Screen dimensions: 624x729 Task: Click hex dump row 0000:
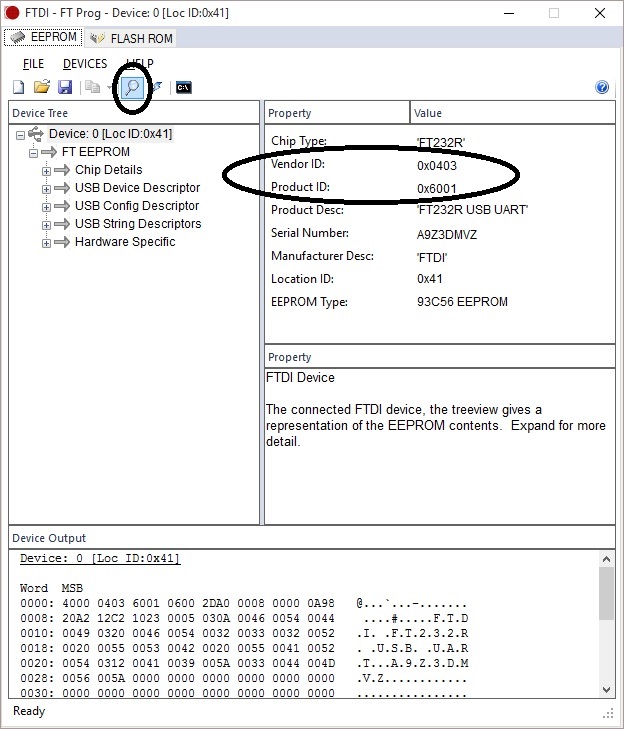(x=244, y=603)
